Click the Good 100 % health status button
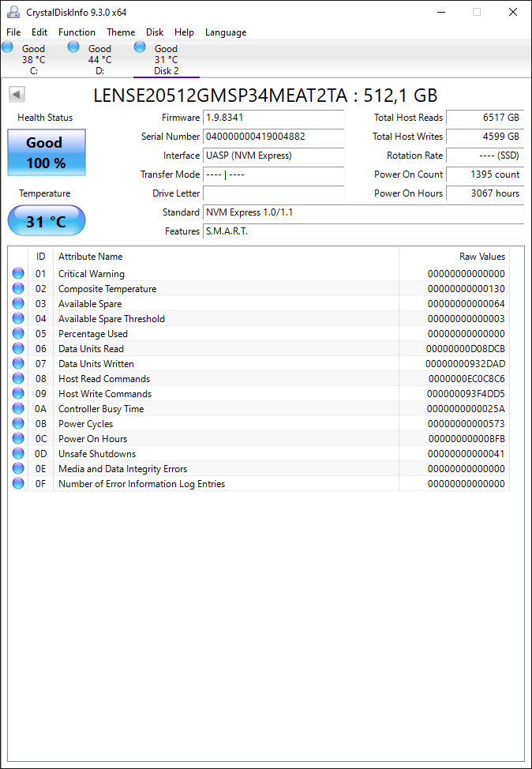 tap(47, 152)
